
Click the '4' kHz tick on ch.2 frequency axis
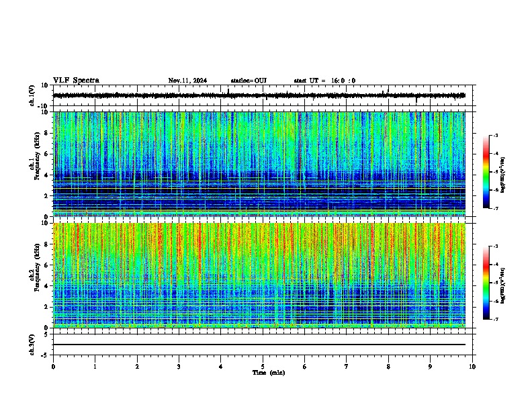point(47,286)
